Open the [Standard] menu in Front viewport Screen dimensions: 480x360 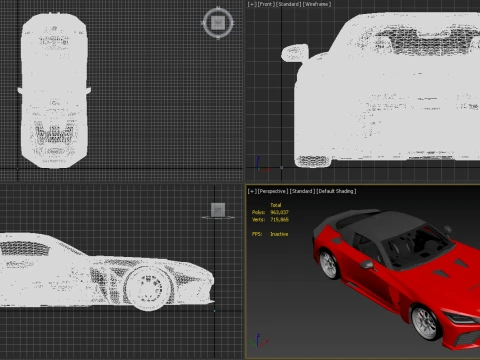pos(288,4)
